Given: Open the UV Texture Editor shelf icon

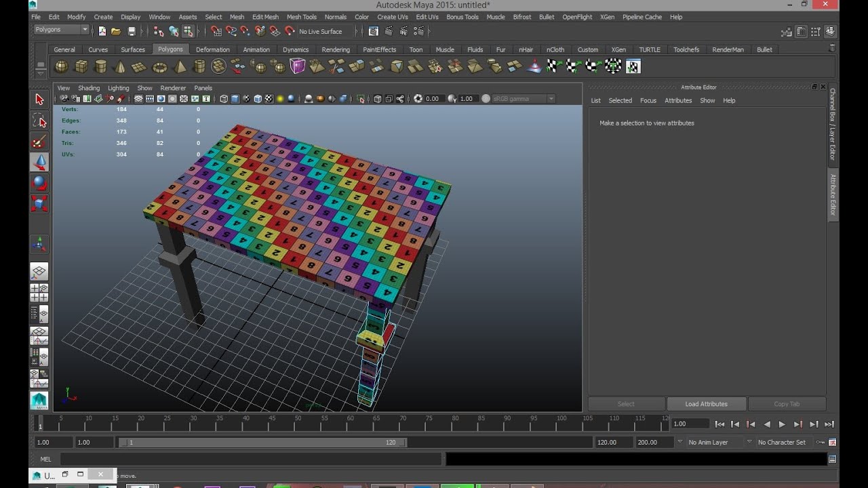Looking at the screenshot, I should pyautogui.click(x=633, y=66).
